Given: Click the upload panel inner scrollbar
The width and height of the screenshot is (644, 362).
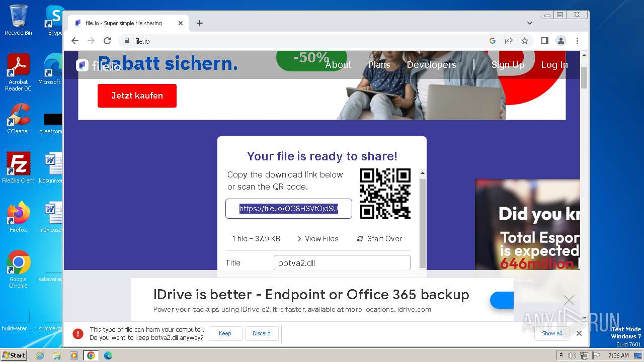Looking at the screenshot, I should coord(423,223).
